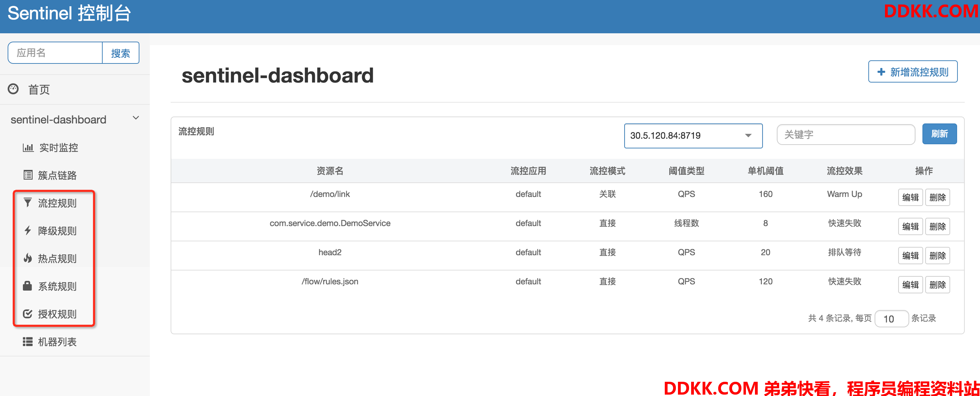The height and width of the screenshot is (396, 980).
Task: Click the 流控规则 panel heading
Action: coord(196,132)
